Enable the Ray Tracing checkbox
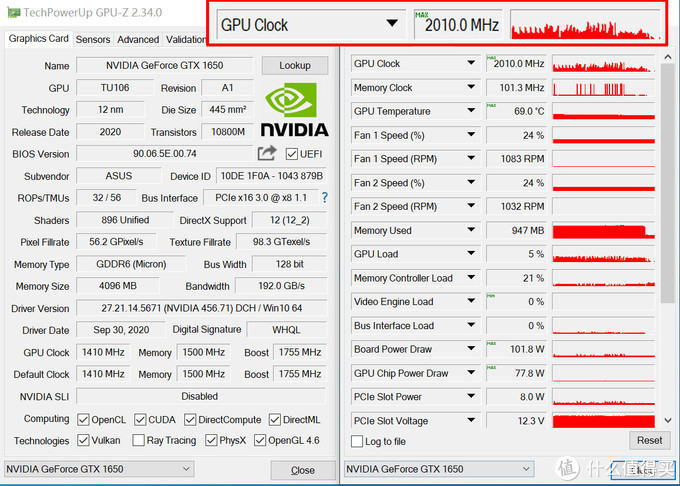The height and width of the screenshot is (486, 680). [138, 440]
